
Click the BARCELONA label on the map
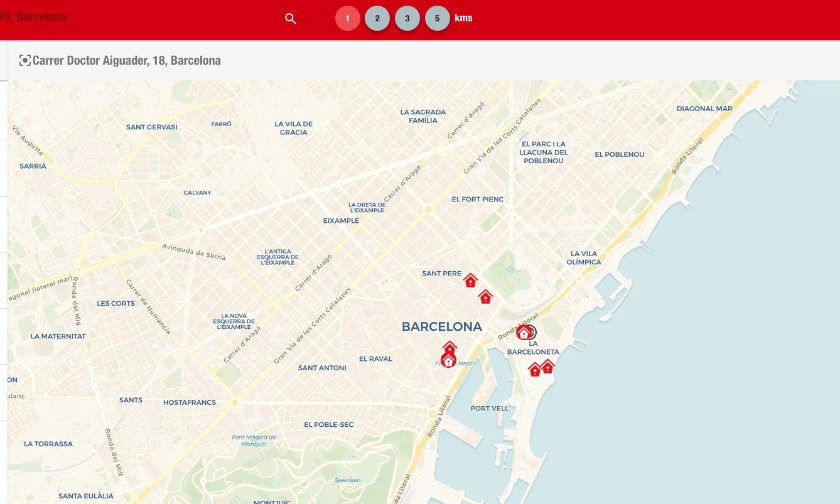(441, 326)
